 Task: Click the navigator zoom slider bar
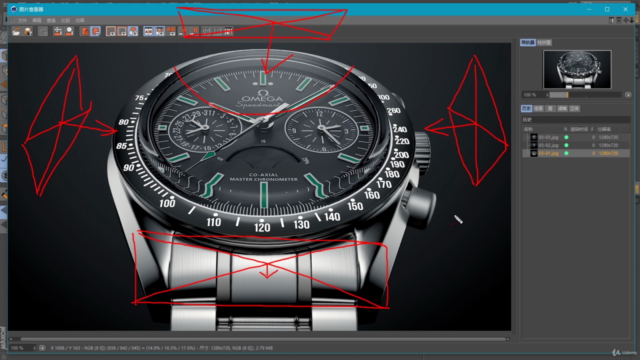tap(585, 95)
